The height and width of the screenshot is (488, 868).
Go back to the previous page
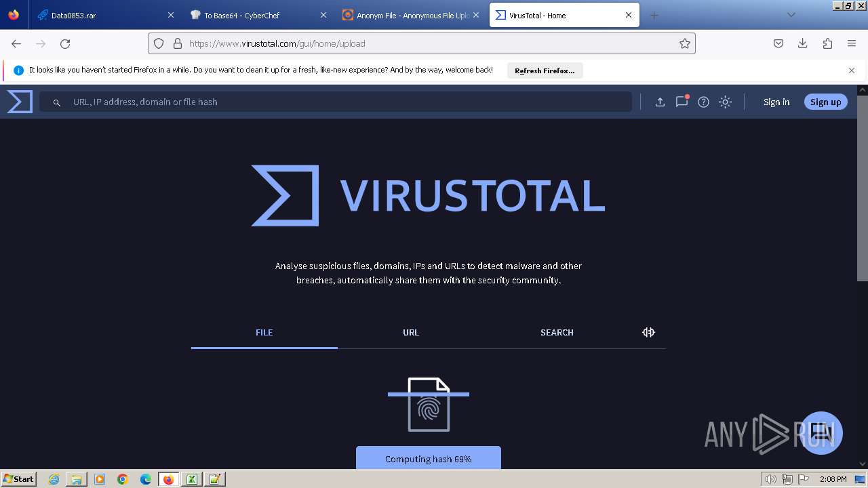(16, 43)
